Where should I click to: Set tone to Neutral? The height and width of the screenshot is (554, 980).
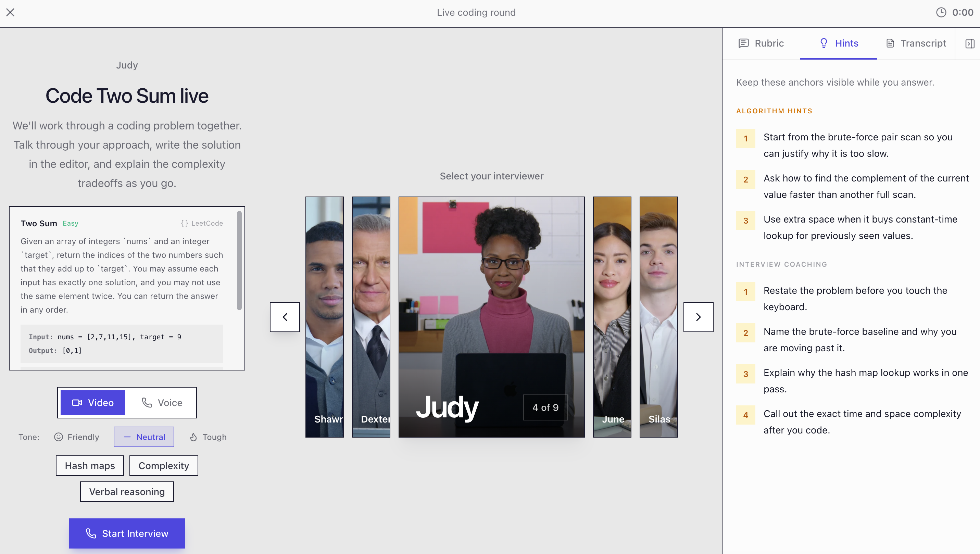point(144,437)
